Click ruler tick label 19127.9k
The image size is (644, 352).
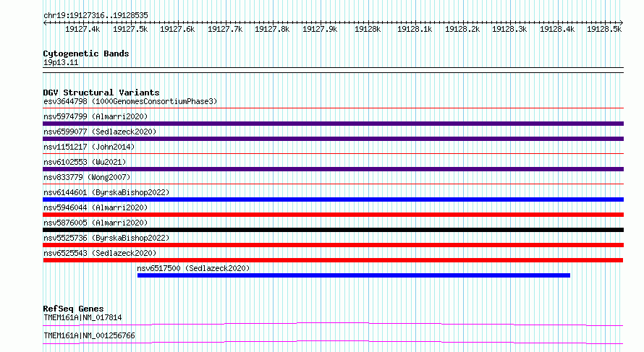(x=320, y=29)
